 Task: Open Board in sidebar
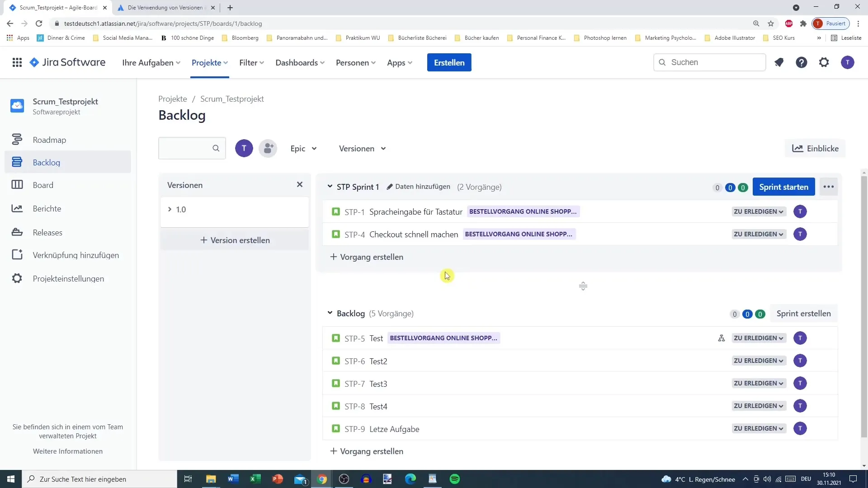point(68,185)
